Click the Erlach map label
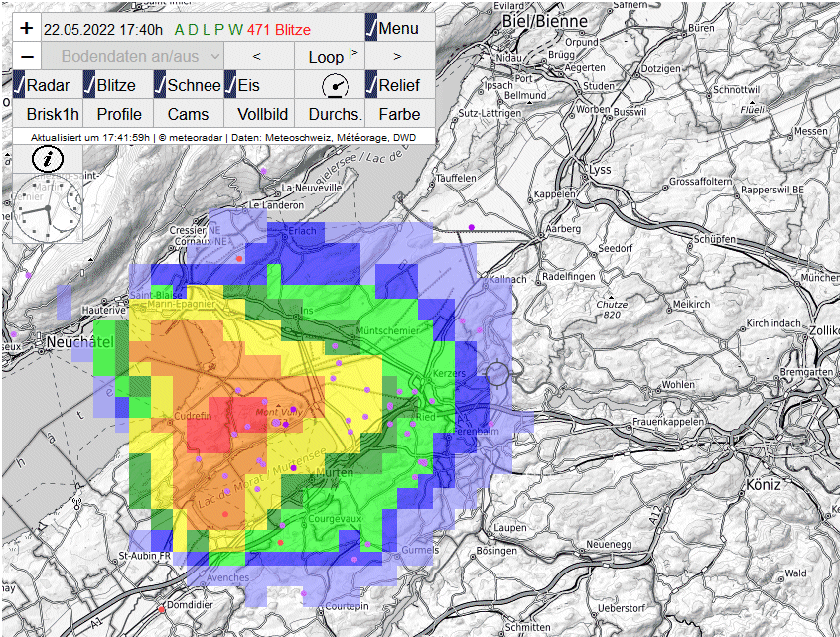Viewport: 840px width, 637px height. coord(302,231)
